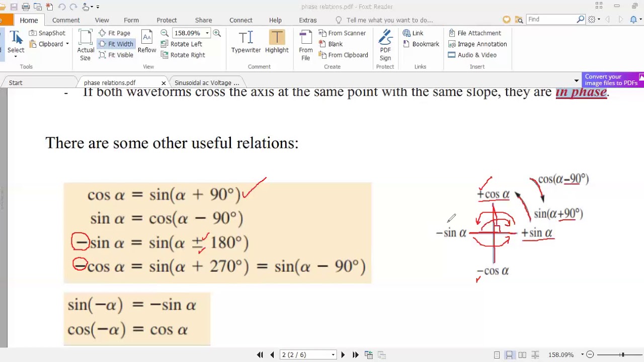Switch to single page layout in status bar
The image size is (644, 362).
coord(497,355)
